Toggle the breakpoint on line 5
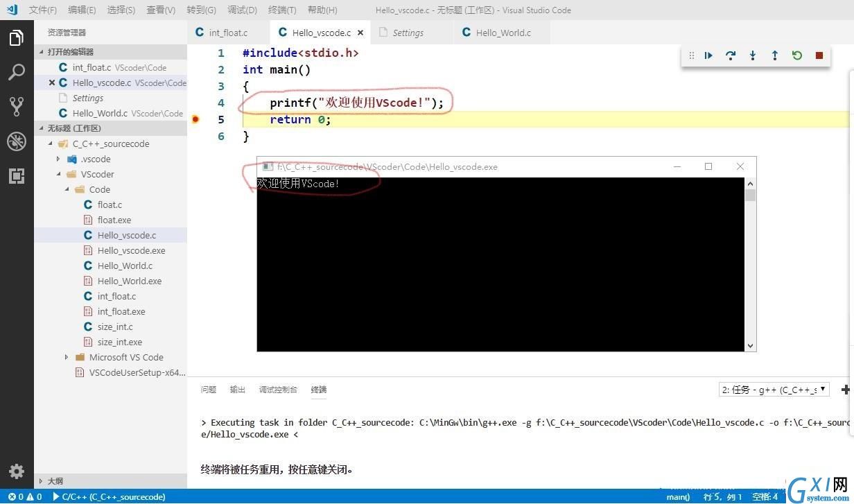Viewport: 854px width, 504px height. coord(195,119)
